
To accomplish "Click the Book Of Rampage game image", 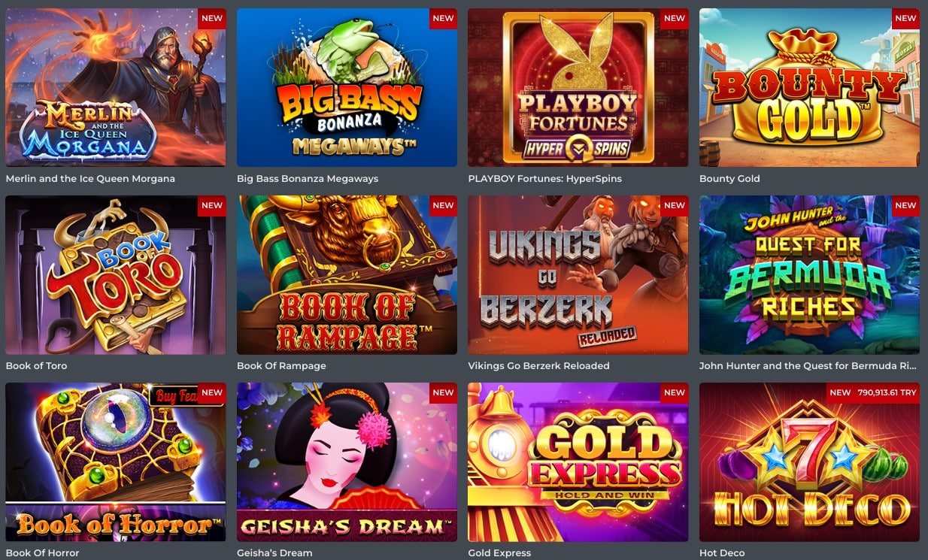I will [x=347, y=275].
